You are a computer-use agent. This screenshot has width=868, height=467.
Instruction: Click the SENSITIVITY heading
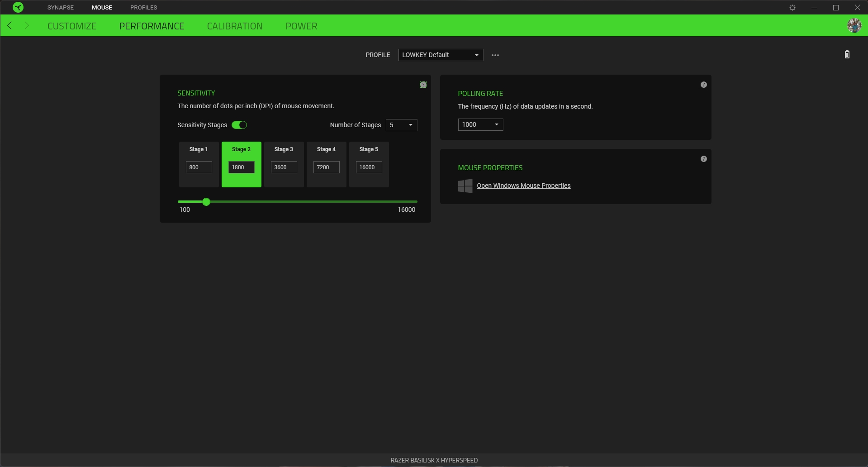(x=196, y=93)
